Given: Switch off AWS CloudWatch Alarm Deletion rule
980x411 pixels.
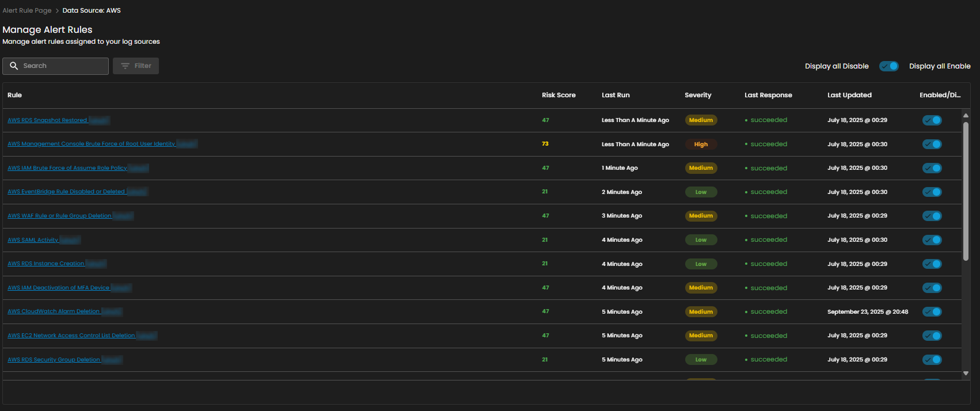Looking at the screenshot, I should click(932, 312).
